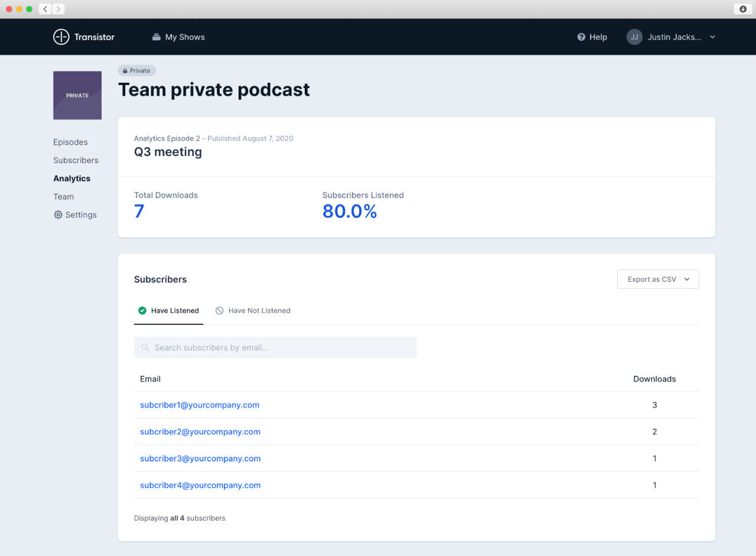
Task: Click the Private podcast artwork thumbnail
Action: 77,95
